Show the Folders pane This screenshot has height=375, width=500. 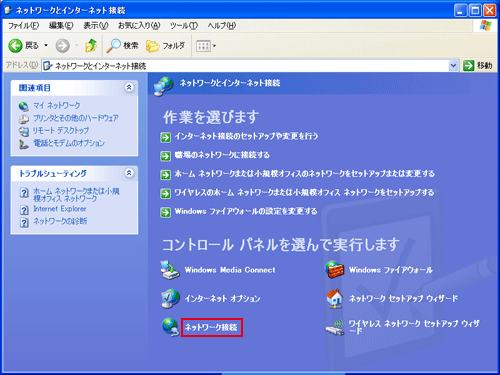coord(165,46)
